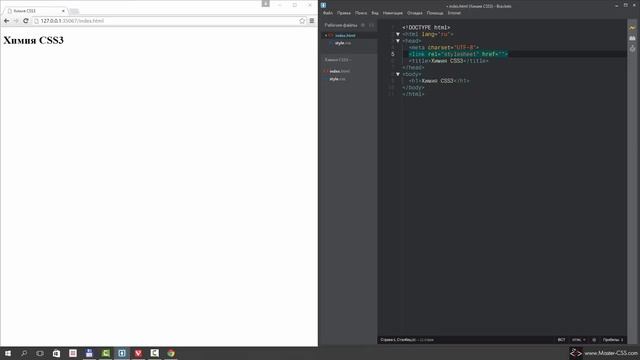Click the white C taskbar icon
Viewport: 640px width, 360px height.
[x=155, y=353]
